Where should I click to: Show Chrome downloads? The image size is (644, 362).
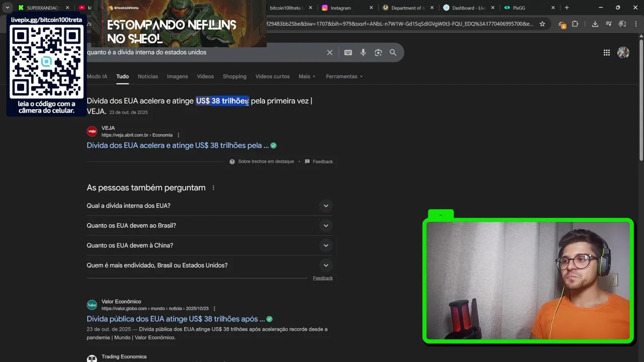click(x=595, y=24)
